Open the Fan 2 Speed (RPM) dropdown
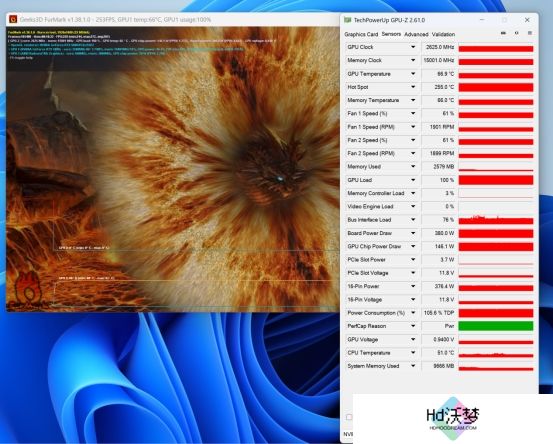Viewport: 553px width, 444px height. click(x=413, y=153)
